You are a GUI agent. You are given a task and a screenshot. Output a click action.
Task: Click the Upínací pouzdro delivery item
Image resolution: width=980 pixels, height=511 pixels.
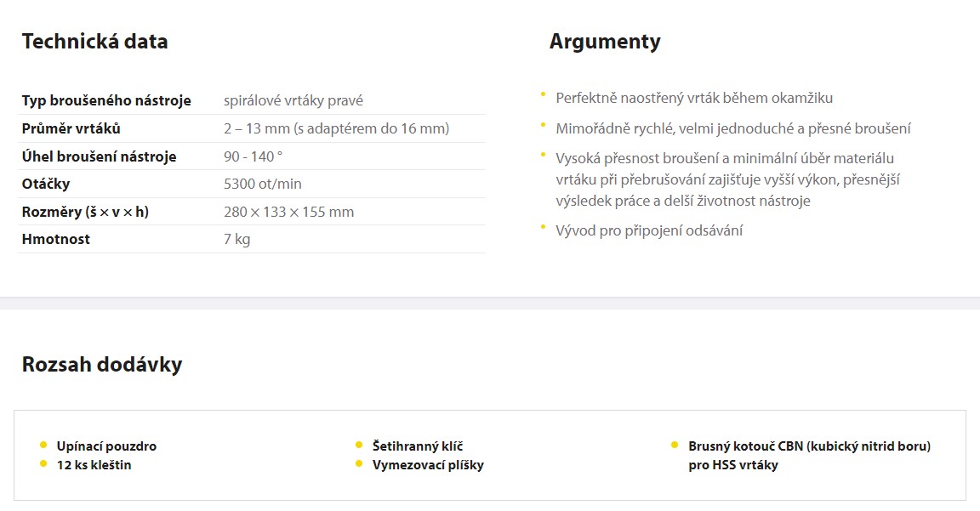pos(106,446)
